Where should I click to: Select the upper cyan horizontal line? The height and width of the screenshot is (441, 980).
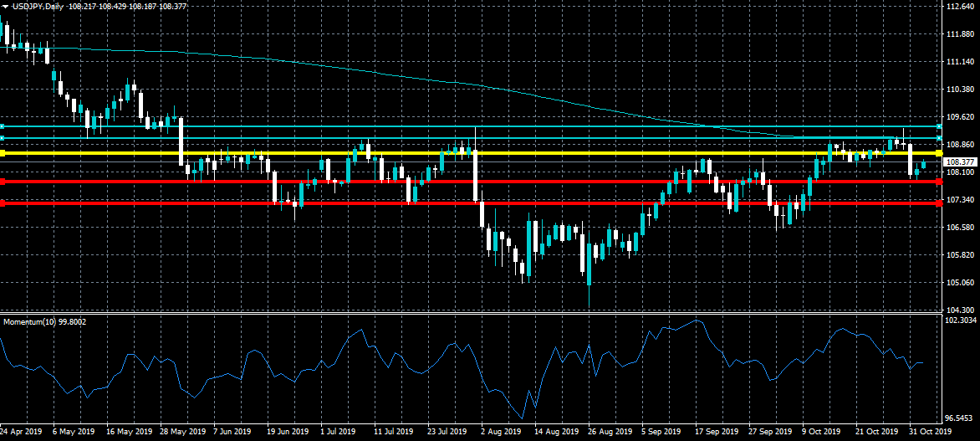coord(471,126)
